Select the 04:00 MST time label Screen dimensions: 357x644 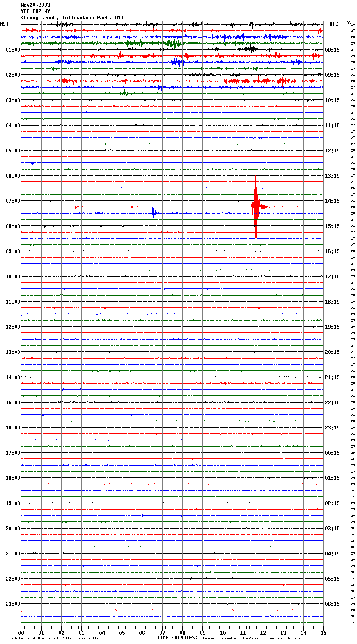(x=13, y=126)
